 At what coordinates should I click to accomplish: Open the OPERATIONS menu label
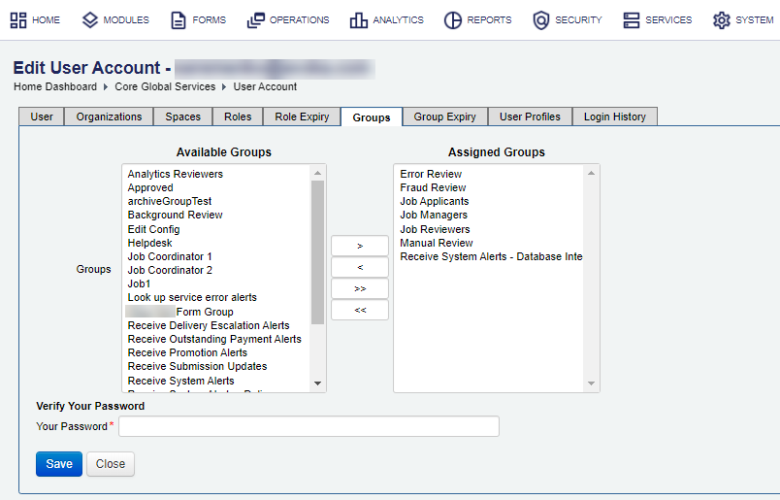(x=299, y=20)
